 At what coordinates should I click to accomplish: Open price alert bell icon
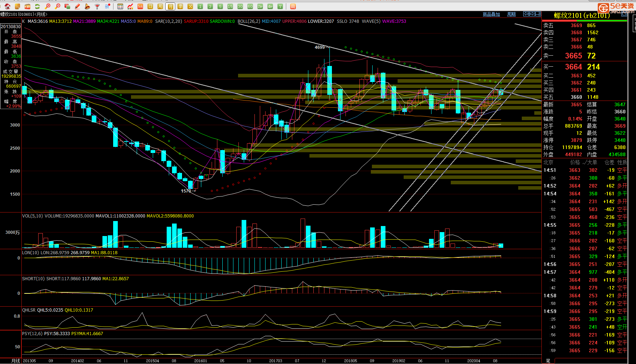pos(87,6)
